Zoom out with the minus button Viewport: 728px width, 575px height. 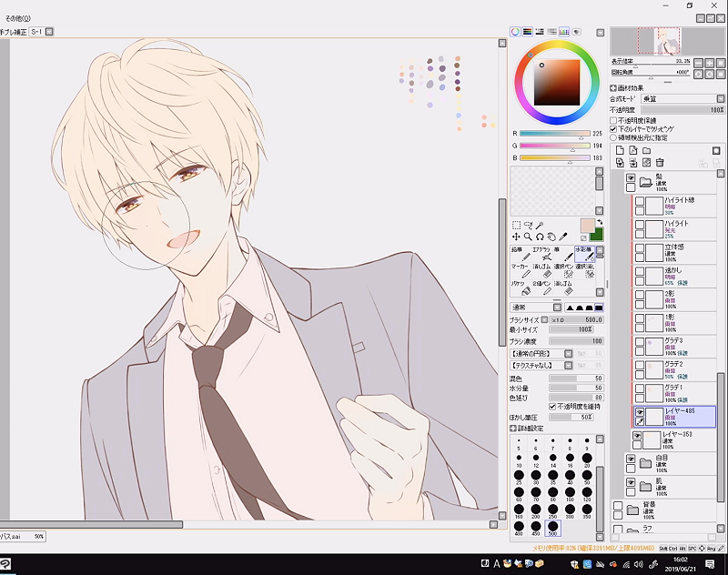coord(698,63)
